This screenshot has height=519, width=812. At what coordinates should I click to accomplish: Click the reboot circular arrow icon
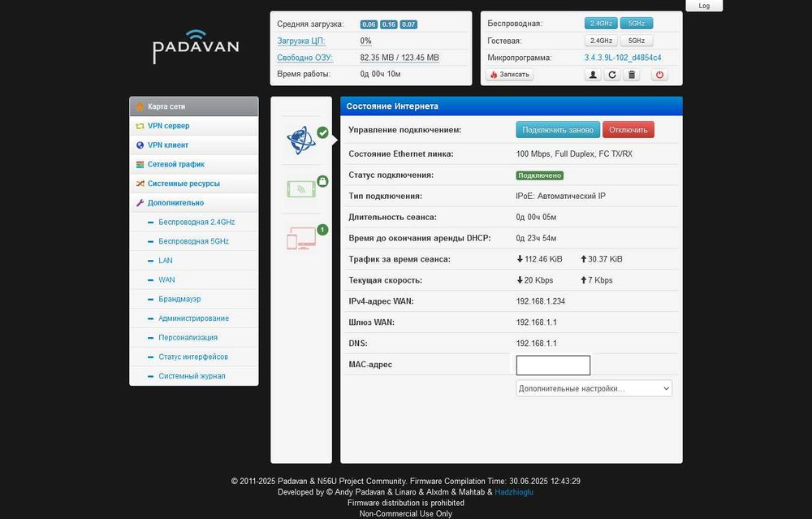point(612,75)
